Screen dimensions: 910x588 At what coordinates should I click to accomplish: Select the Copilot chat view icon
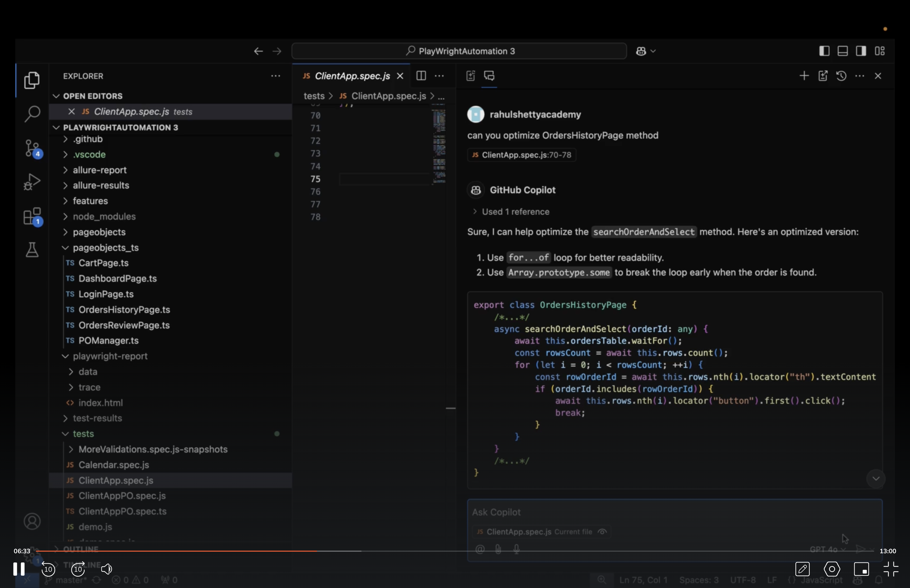pos(489,76)
